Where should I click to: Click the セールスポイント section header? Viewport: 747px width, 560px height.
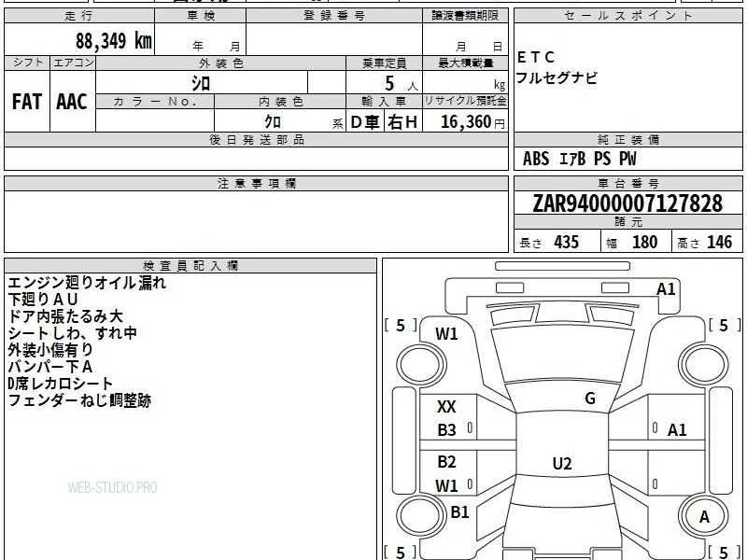627,16
